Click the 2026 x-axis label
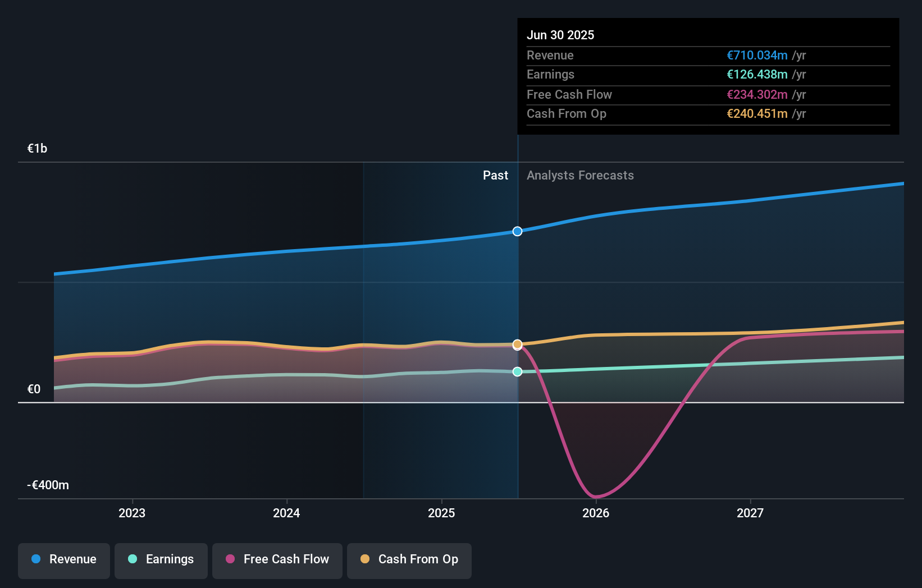 596,513
